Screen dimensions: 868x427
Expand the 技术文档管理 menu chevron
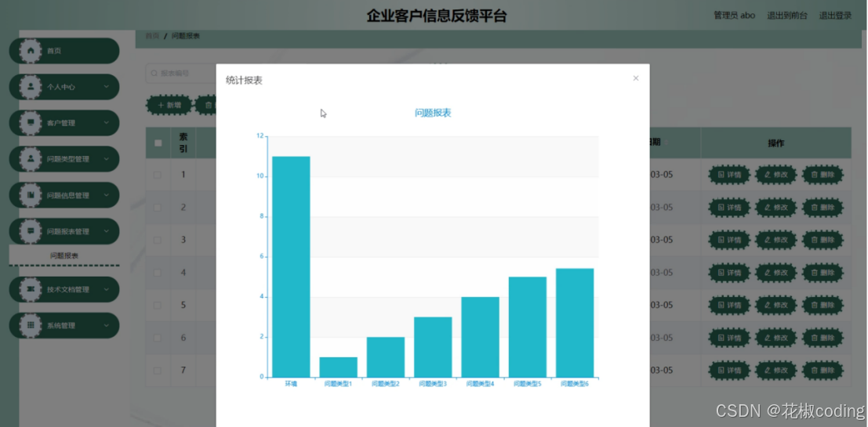pyautogui.click(x=107, y=289)
